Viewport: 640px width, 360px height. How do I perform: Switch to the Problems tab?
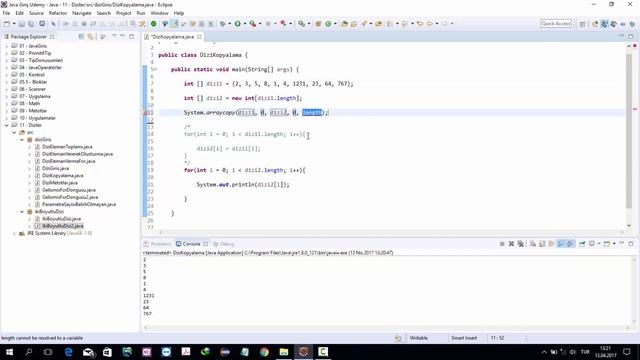click(158, 244)
